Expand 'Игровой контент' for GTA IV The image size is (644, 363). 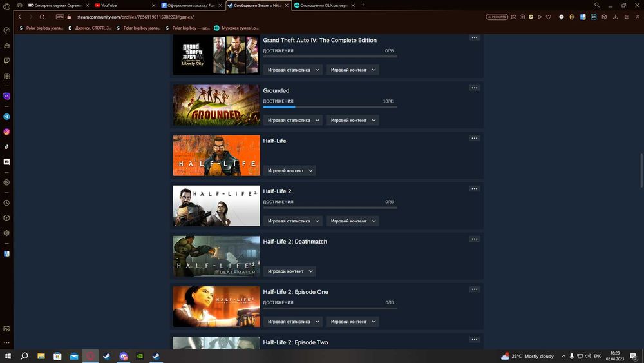coord(352,70)
